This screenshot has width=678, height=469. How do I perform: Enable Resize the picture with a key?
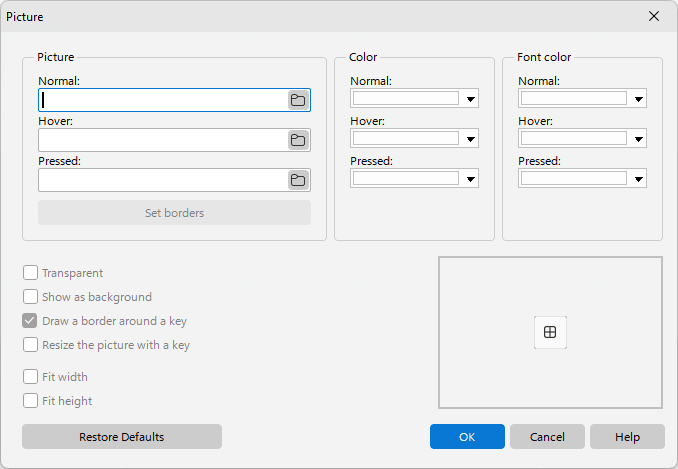(30, 345)
